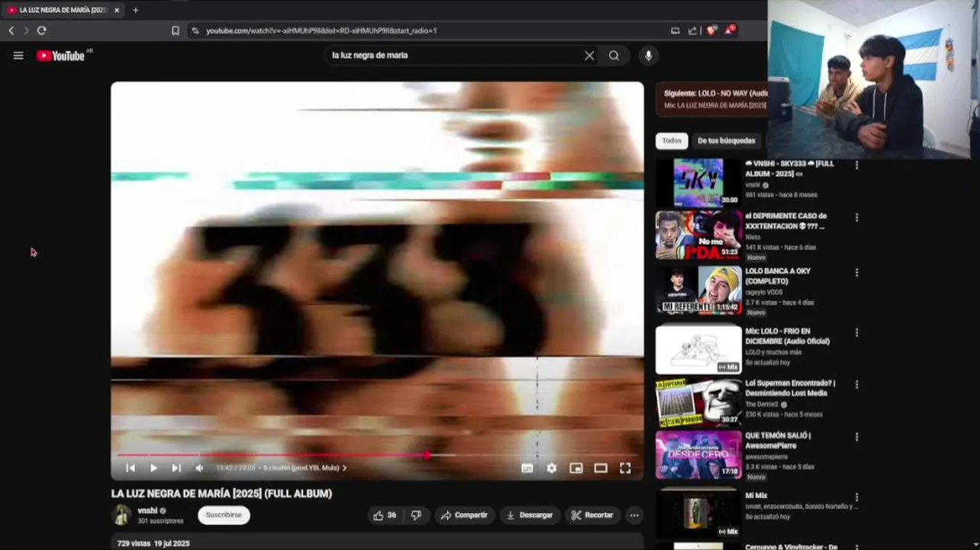Image resolution: width=980 pixels, height=550 pixels.
Task: Open options for Lol Superman Encontrado video
Action: [856, 385]
